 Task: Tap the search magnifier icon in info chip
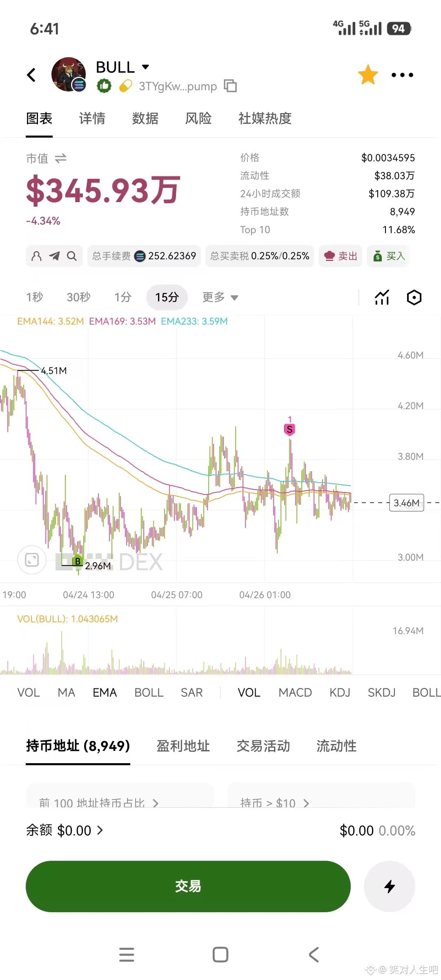72,256
